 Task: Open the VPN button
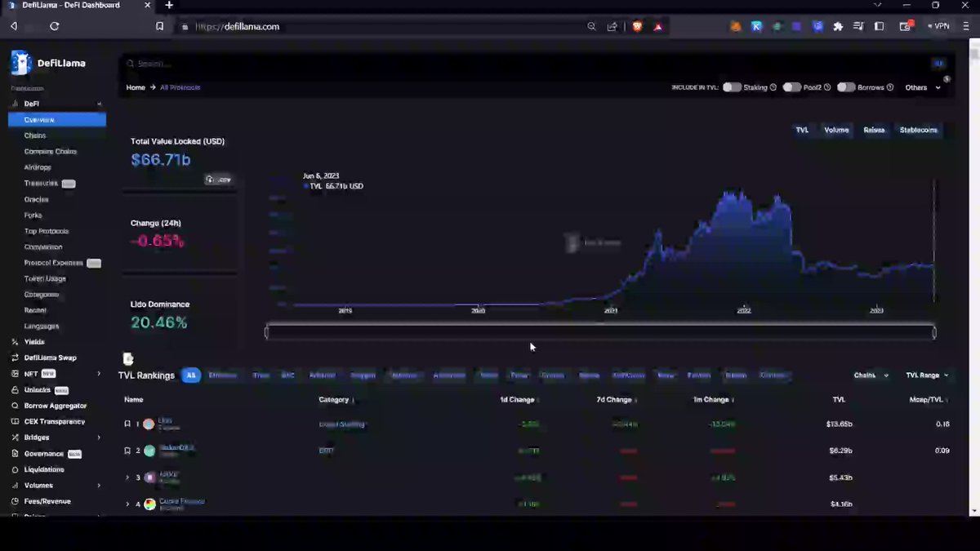click(938, 26)
